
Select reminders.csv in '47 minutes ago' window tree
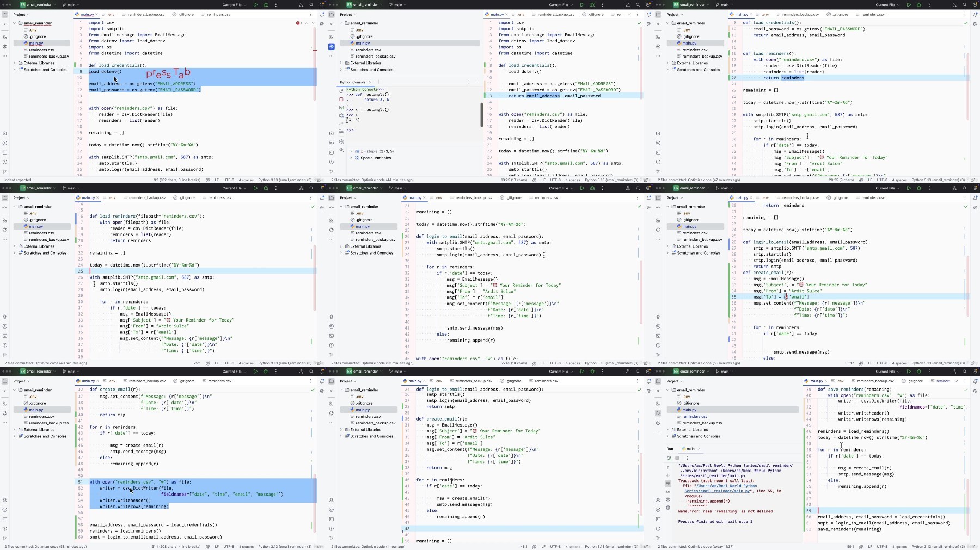pyautogui.click(x=695, y=50)
